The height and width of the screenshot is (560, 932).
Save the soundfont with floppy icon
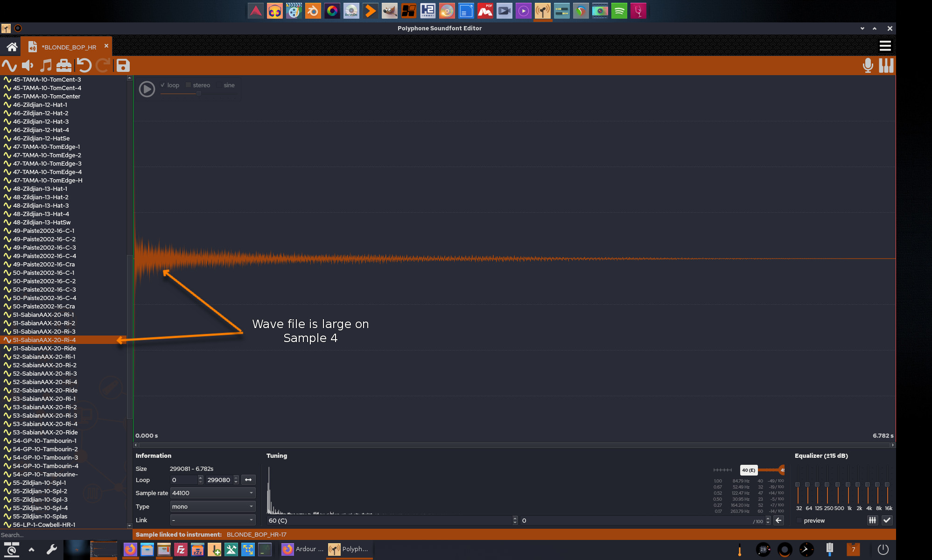[123, 66]
